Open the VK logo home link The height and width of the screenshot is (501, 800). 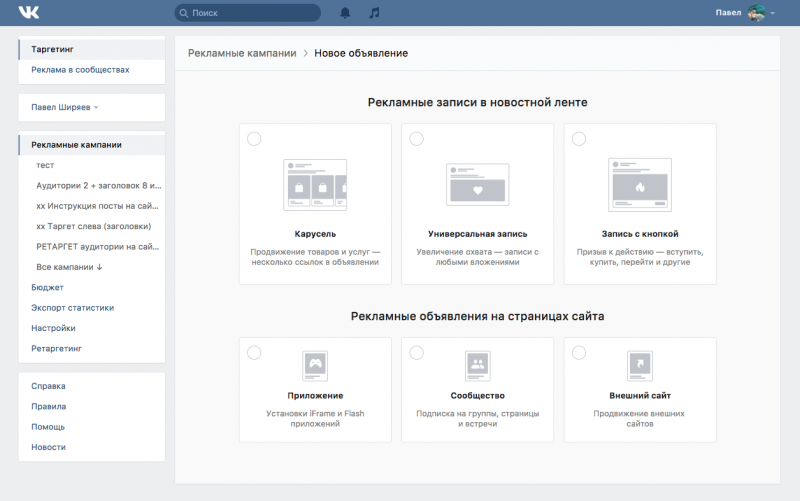pyautogui.click(x=29, y=12)
